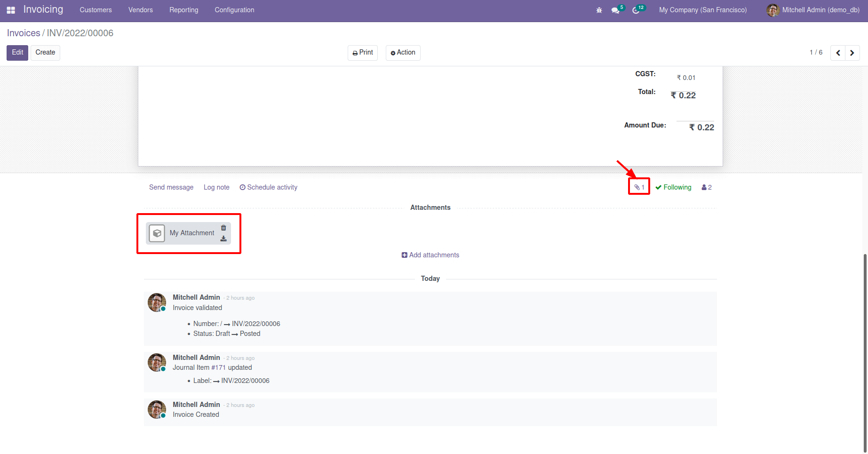Open the Customers menu

click(96, 10)
